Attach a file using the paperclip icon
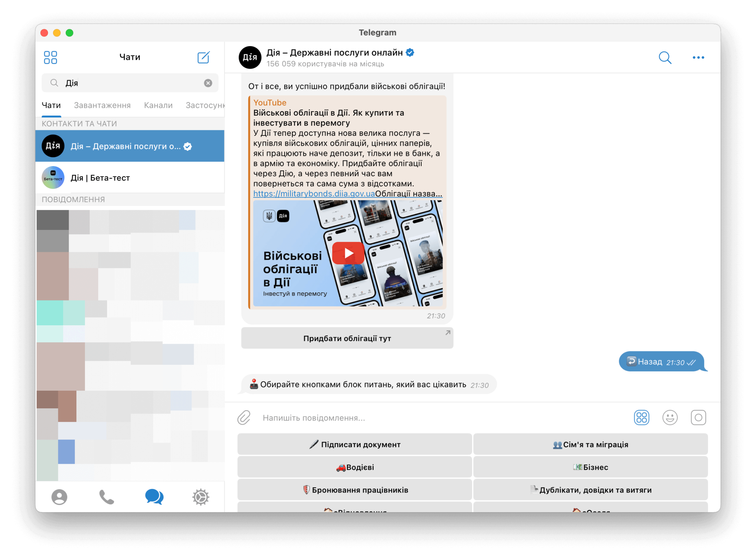Screen dimensions: 756x559 243,418
